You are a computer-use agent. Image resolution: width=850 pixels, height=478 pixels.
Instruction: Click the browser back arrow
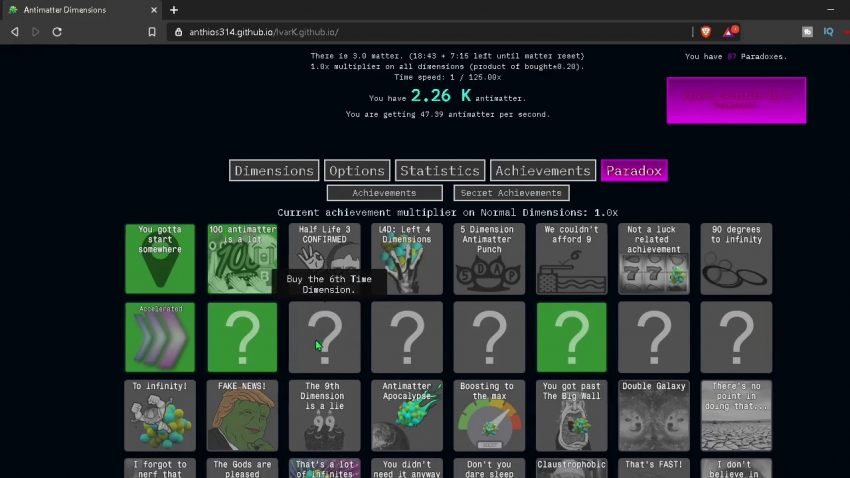click(x=15, y=32)
